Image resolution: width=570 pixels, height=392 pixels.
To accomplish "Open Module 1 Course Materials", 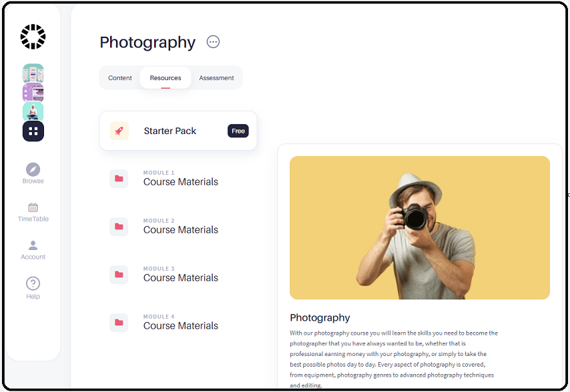I will click(181, 181).
